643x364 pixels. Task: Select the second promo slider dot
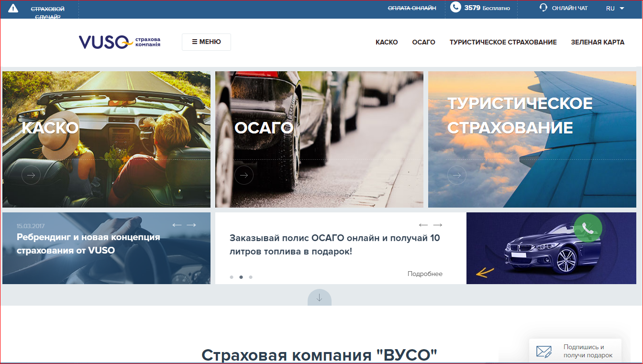(241, 277)
